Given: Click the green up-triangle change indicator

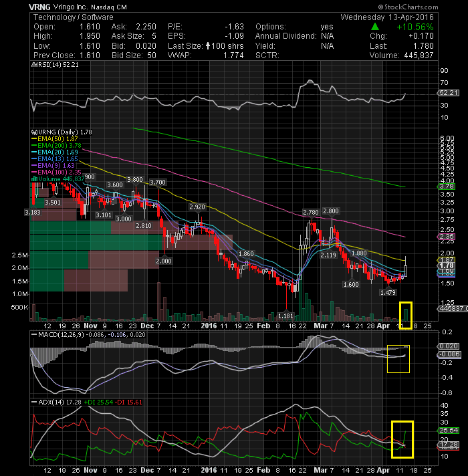Looking at the screenshot, I should pos(375,27).
